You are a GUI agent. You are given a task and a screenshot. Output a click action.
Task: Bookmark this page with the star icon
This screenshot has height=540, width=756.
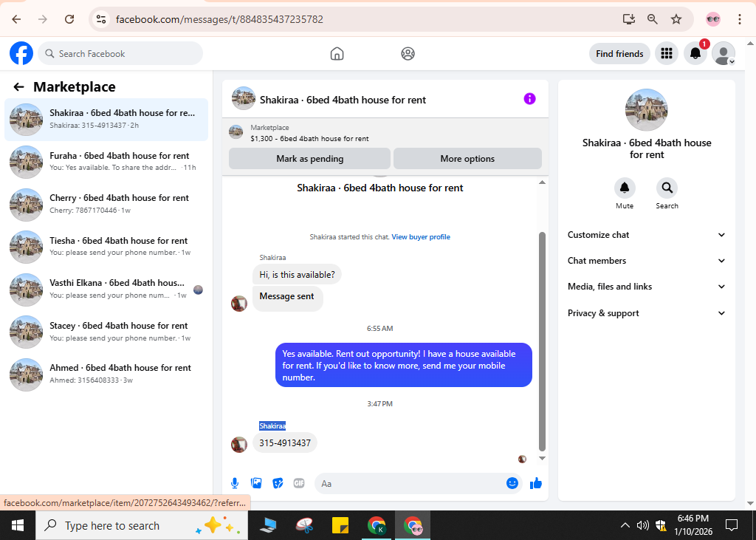click(x=676, y=19)
